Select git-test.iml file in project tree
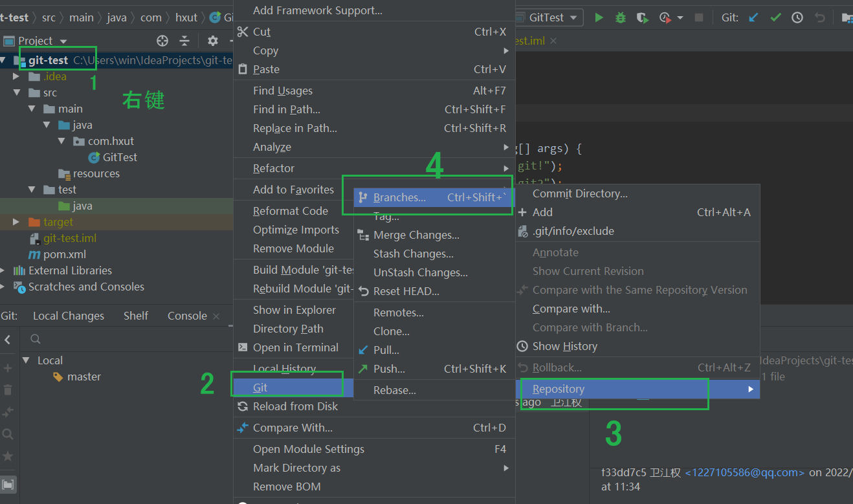The image size is (853, 504). coord(70,238)
